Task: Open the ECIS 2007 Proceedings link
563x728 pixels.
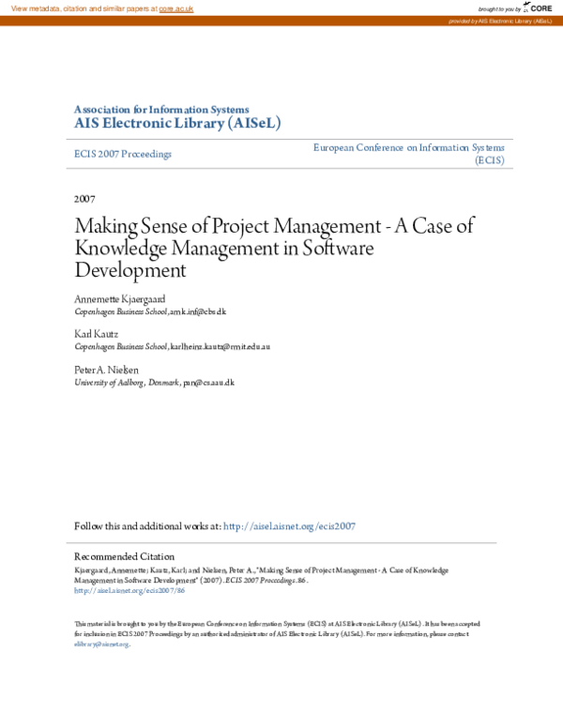Action: click(123, 154)
